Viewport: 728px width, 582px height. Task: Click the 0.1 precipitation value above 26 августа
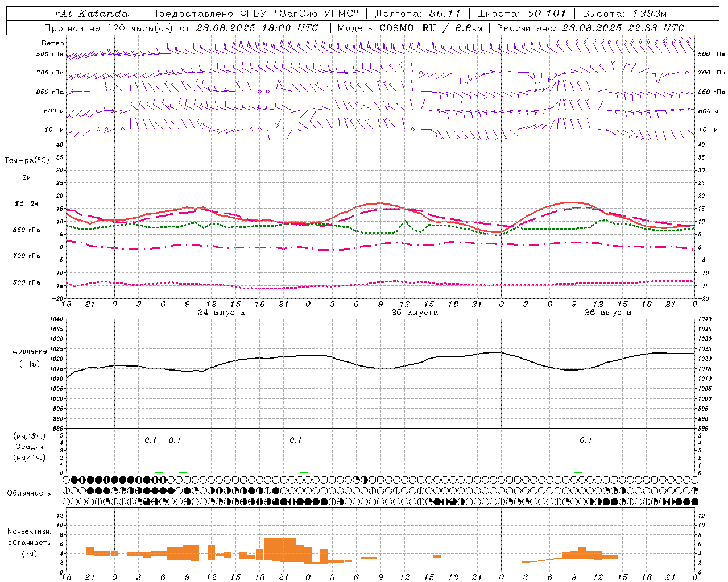pyautogui.click(x=586, y=440)
